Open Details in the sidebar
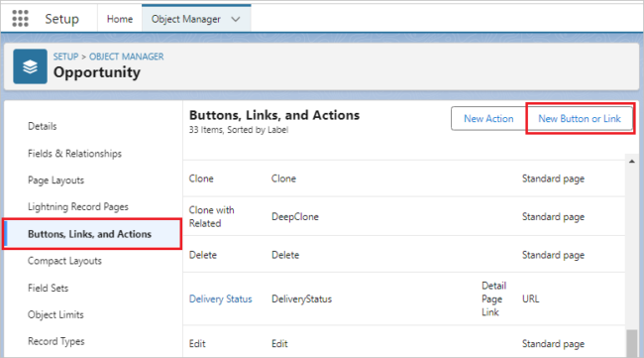The height and width of the screenshot is (358, 644). tap(43, 126)
